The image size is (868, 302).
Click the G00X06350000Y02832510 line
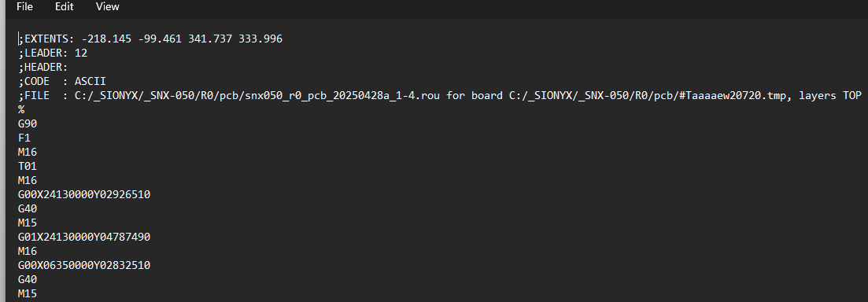pyautogui.click(x=84, y=266)
